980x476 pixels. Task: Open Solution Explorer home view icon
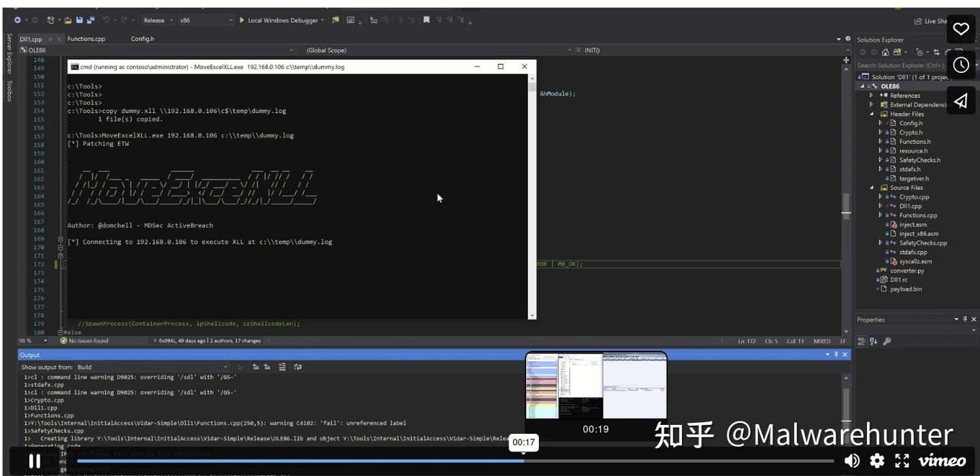pyautogui.click(x=886, y=52)
